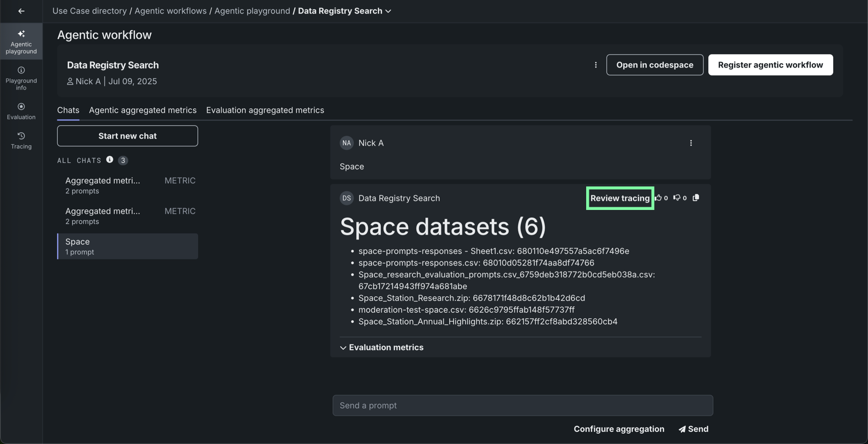868x444 pixels.
Task: Click the back arrow icon
Action: coord(21,11)
